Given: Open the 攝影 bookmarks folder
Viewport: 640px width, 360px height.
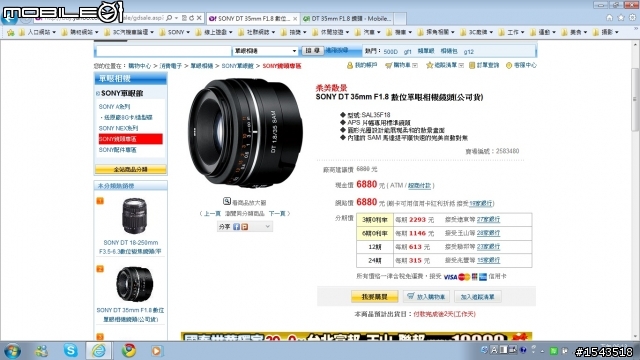Looking at the screenshot, I should tap(605, 32).
